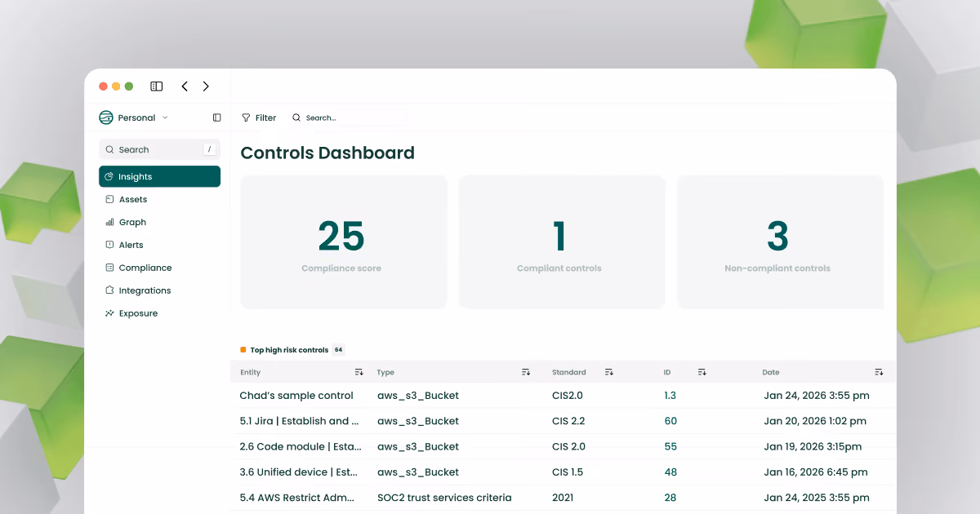Click date Jan 20, 2026 1:02 pm
980x514 pixels.
[815, 421]
